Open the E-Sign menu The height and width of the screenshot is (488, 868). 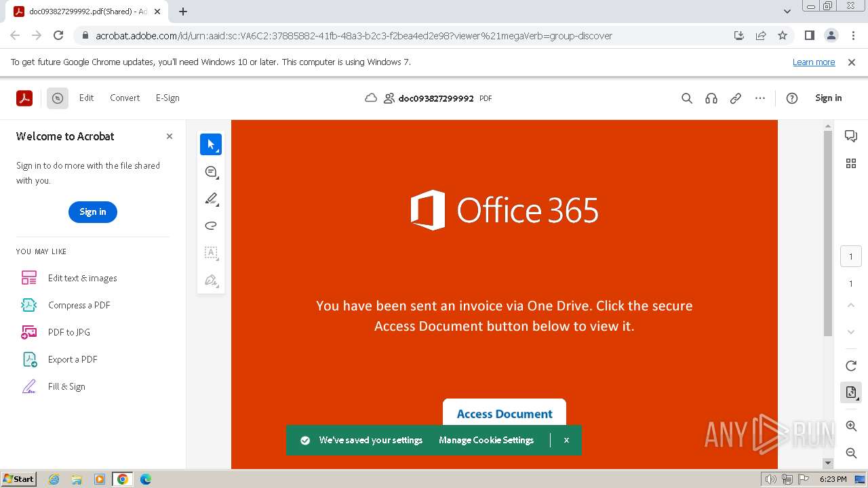[x=167, y=98]
